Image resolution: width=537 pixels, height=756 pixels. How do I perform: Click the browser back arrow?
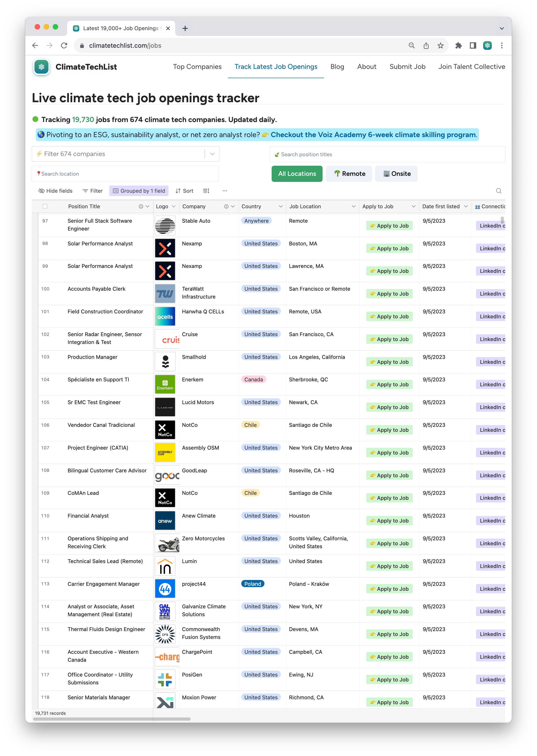(x=35, y=46)
